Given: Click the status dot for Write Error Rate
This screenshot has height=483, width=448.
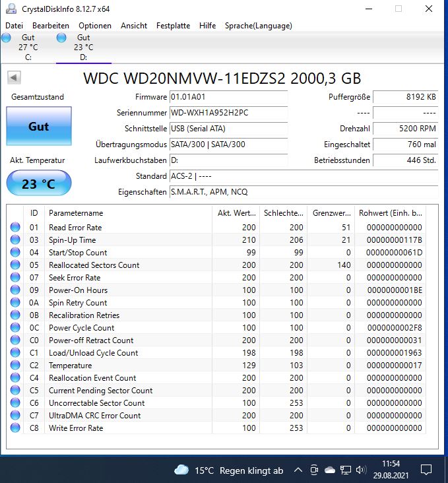Looking at the screenshot, I should tap(15, 428).
